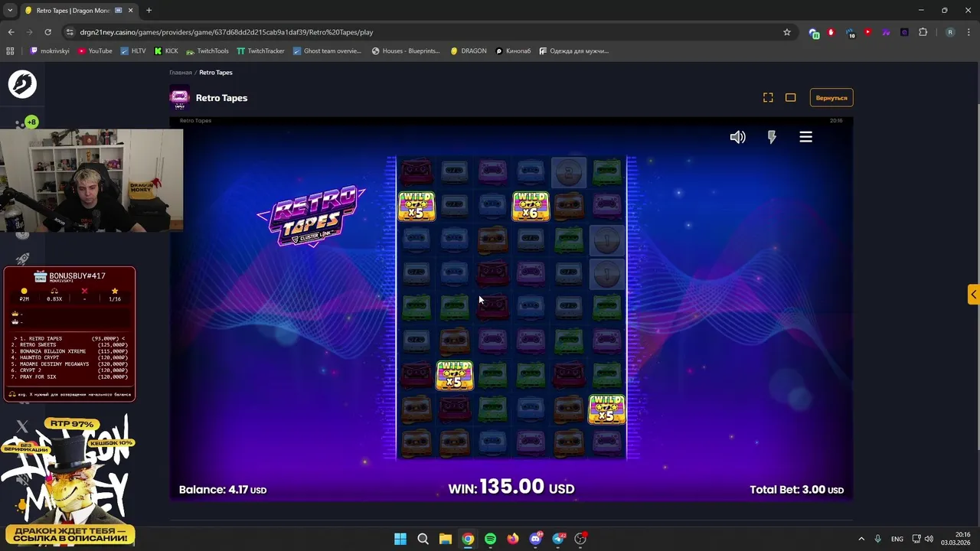The image size is (980, 551).
Task: Toggle theater mode rectangle icon
Action: pos(790,97)
